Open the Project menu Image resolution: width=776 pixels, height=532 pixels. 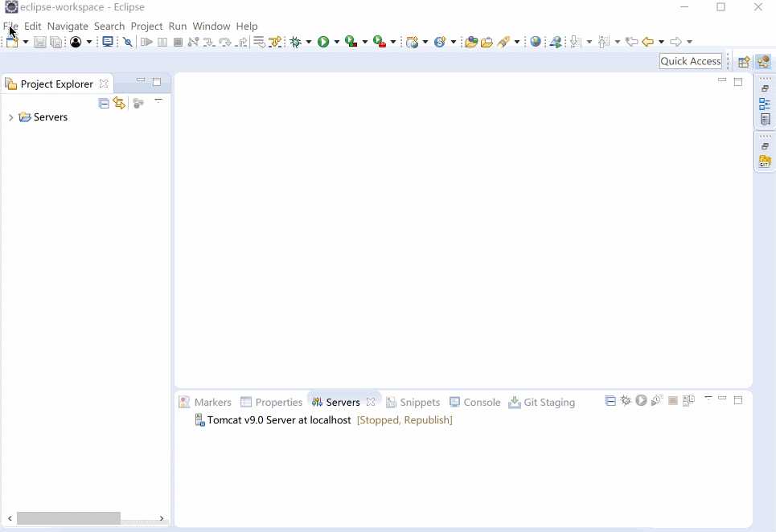146,27
